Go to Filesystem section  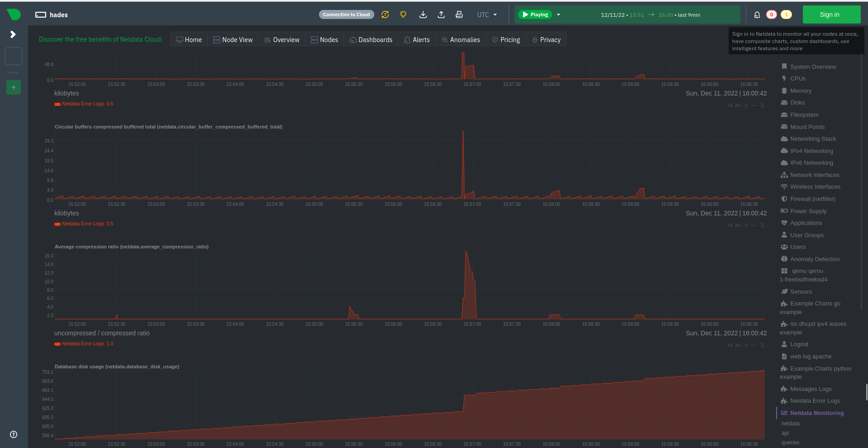(800, 114)
